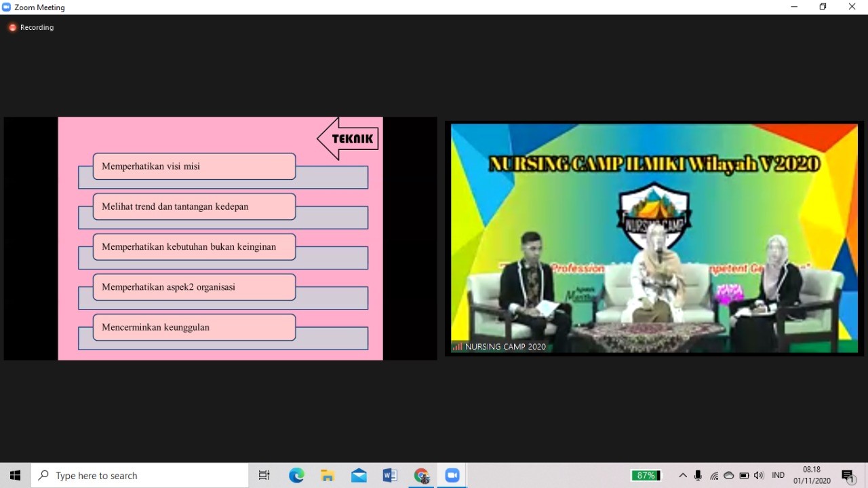Open File Explorer from the taskbar
Viewport: 868px width, 488px height.
(328, 476)
